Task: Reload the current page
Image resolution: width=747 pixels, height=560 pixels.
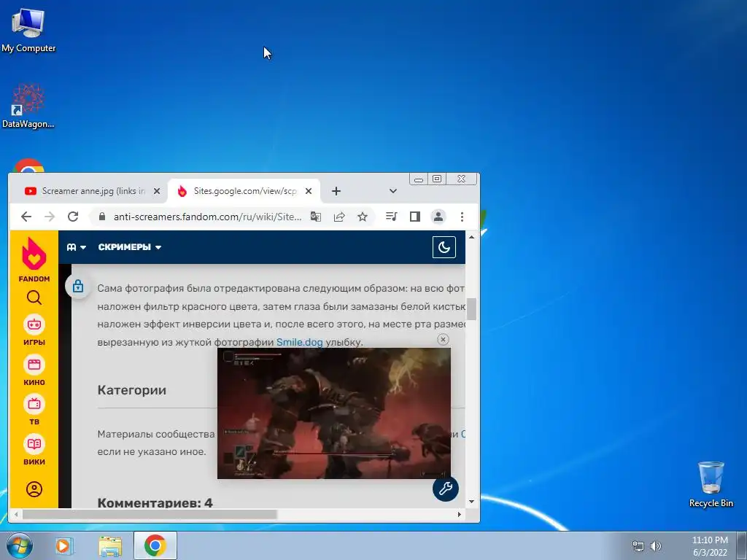Action: pyautogui.click(x=73, y=217)
